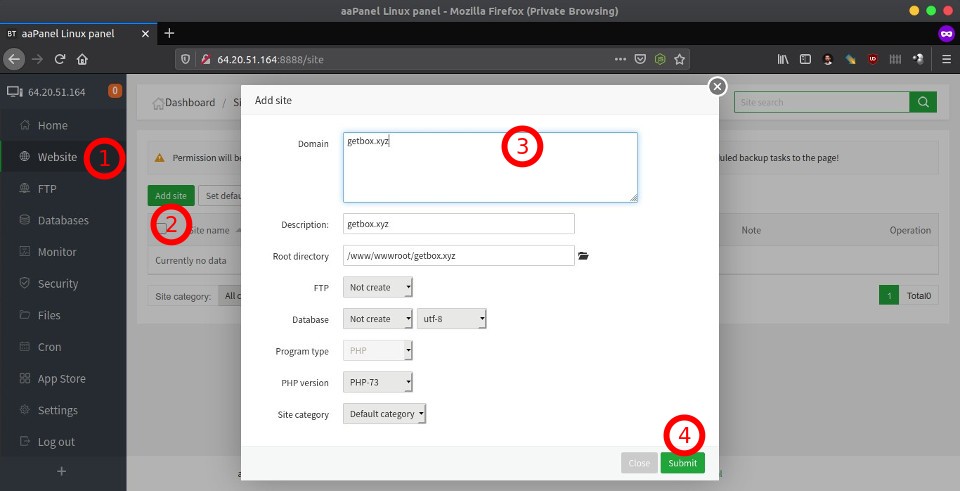Open Site category filter dropdown behind dialog

(230, 296)
